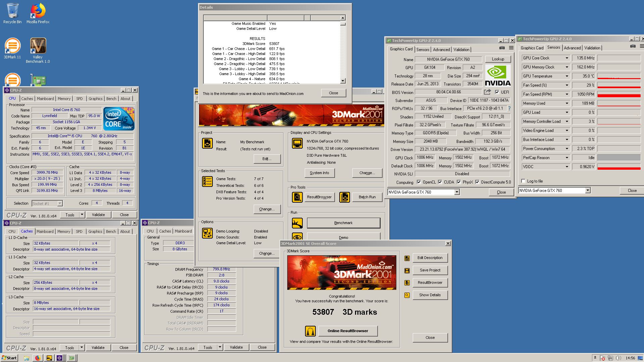Open Action Center flag in system tray
Image resolution: width=644 pixels, height=362 pixels.
click(602, 358)
